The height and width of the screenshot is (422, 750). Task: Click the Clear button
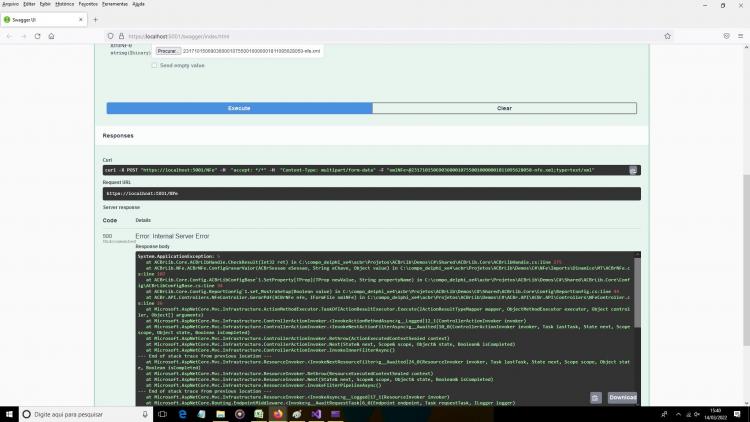click(x=504, y=108)
